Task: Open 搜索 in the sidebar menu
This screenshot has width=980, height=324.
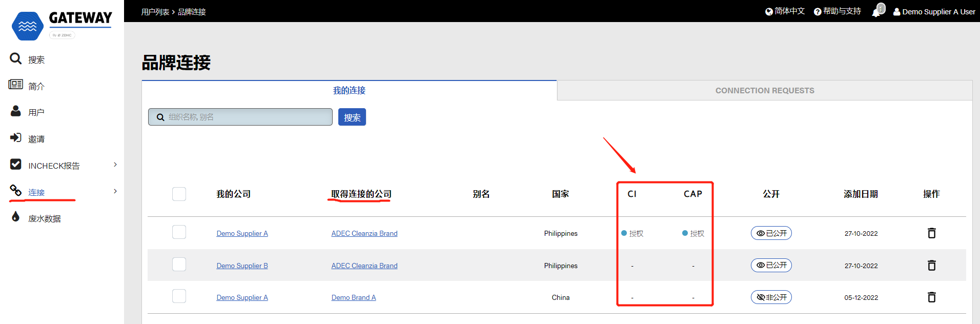Action: (36, 60)
